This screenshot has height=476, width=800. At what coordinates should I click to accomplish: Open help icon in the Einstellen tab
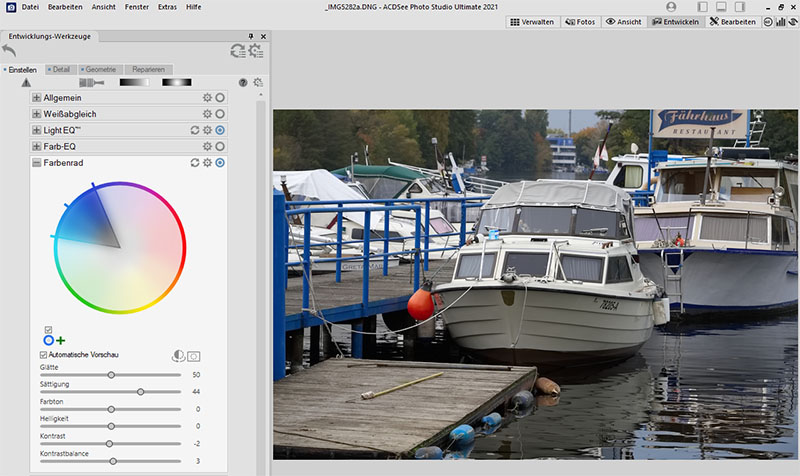coord(242,83)
